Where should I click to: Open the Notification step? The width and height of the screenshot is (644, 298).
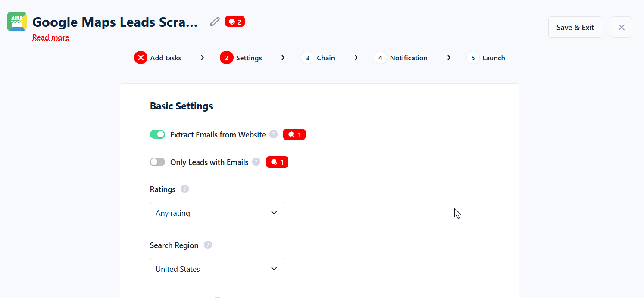pos(401,58)
